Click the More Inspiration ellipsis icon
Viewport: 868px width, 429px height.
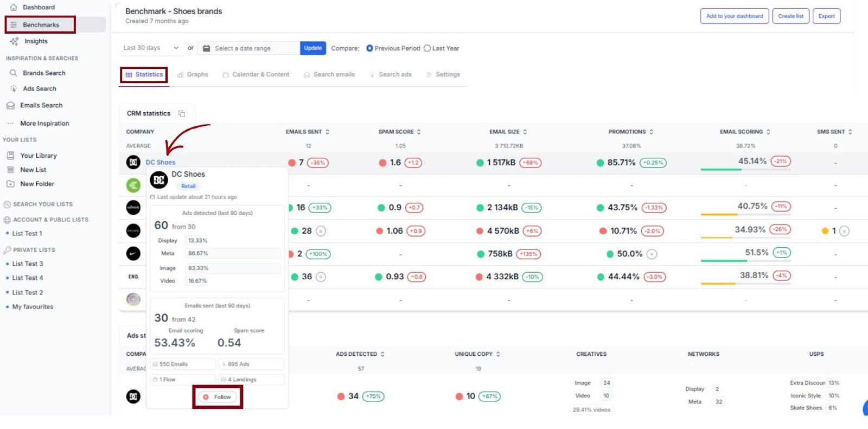[x=10, y=124]
